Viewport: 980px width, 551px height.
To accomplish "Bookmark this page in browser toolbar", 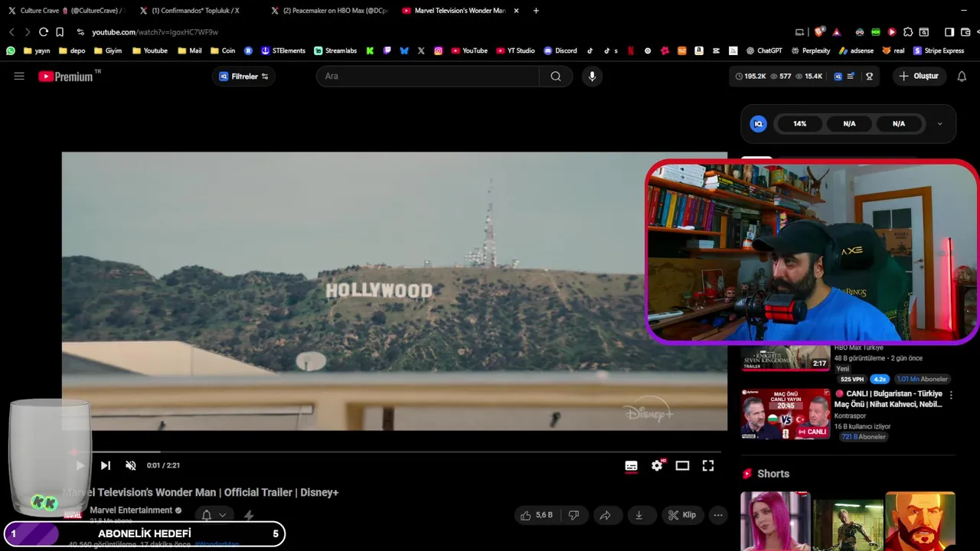I will 60,32.
